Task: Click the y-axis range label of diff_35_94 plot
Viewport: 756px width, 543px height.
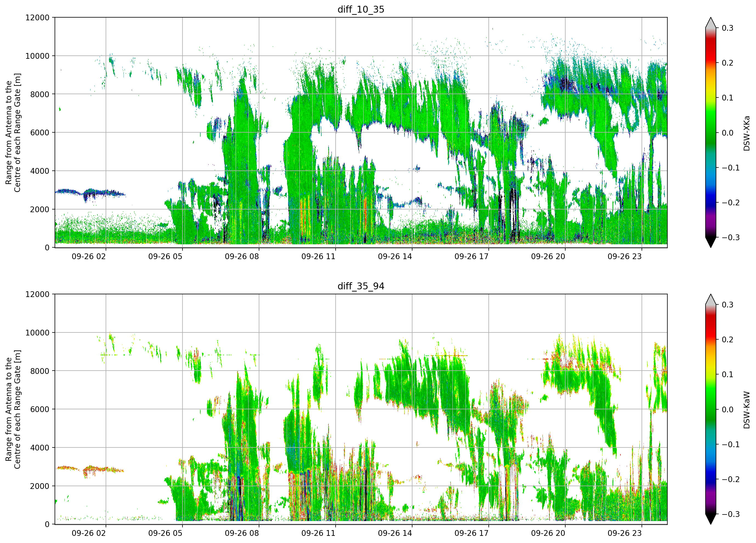Action: (x=13, y=409)
